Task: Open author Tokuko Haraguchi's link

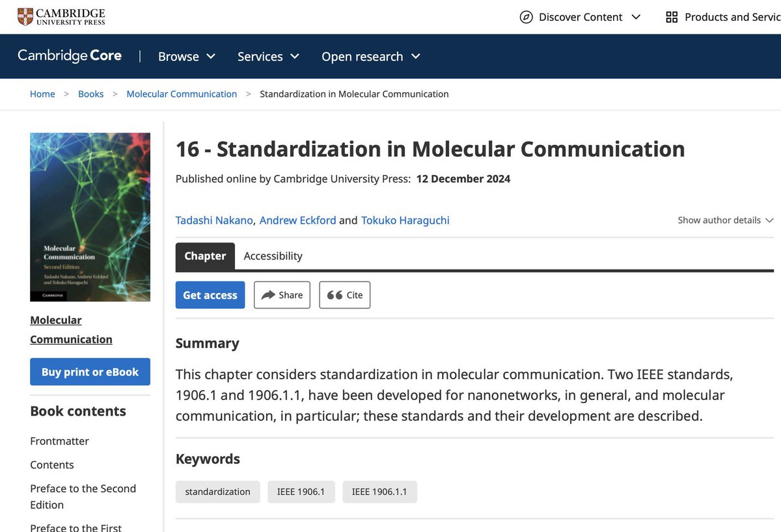Action: [405, 220]
